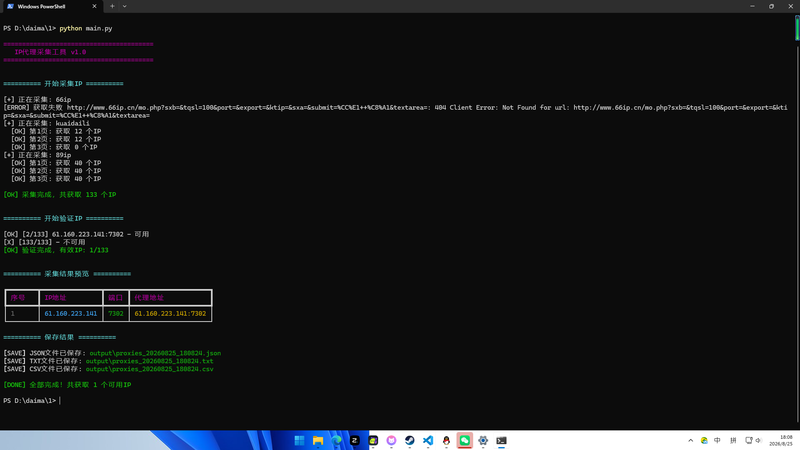The width and height of the screenshot is (800, 450).
Task: Launch Microsoft Edge from the taskbar
Action: 336,440
